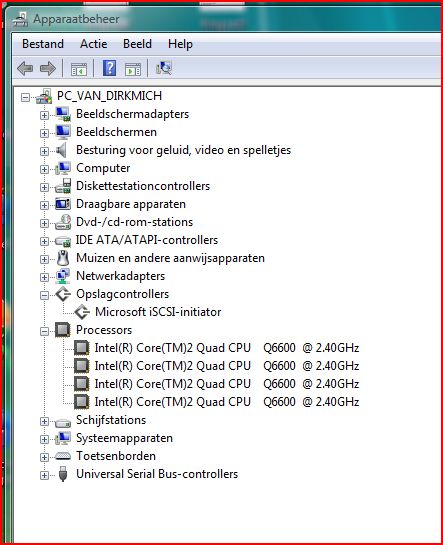This screenshot has width=443, height=545.
Task: Open the blue question mark Help icon
Action: [109, 68]
